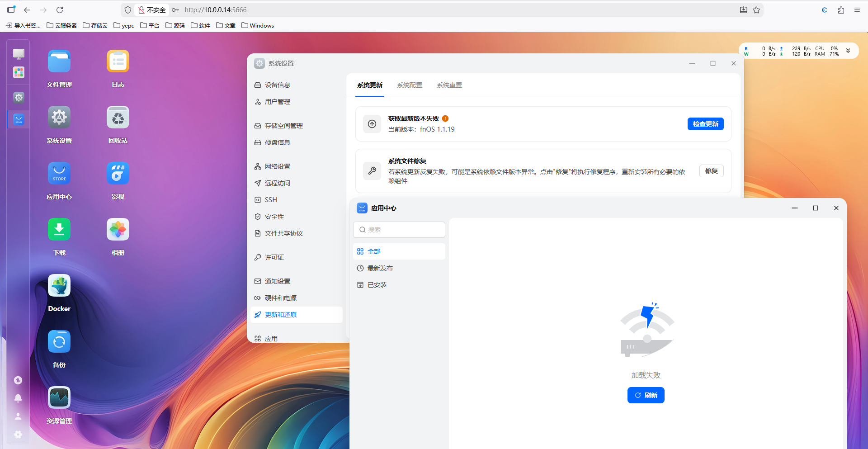Open 存储空间管理 settings
Image resolution: width=868 pixels, height=449 pixels.
[x=284, y=125]
